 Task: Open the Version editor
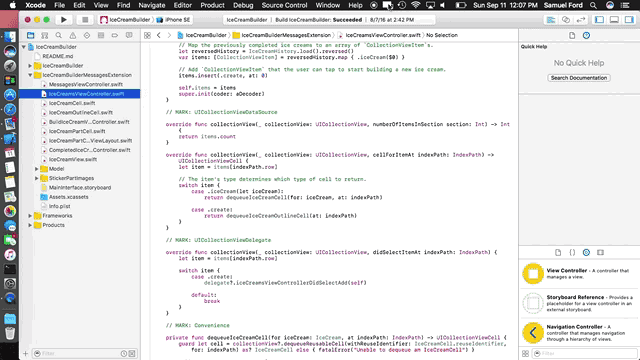pos(581,20)
